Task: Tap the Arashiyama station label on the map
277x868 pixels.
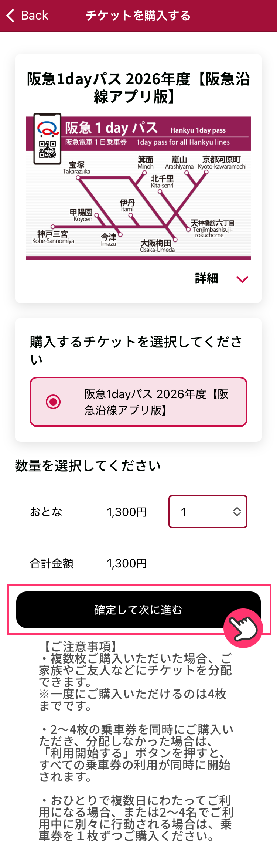Action: (179, 163)
